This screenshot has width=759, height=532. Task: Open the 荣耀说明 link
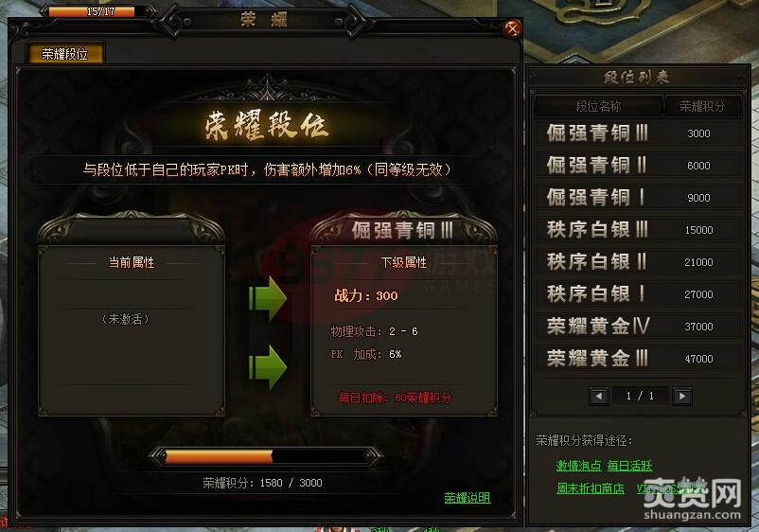pos(468,498)
